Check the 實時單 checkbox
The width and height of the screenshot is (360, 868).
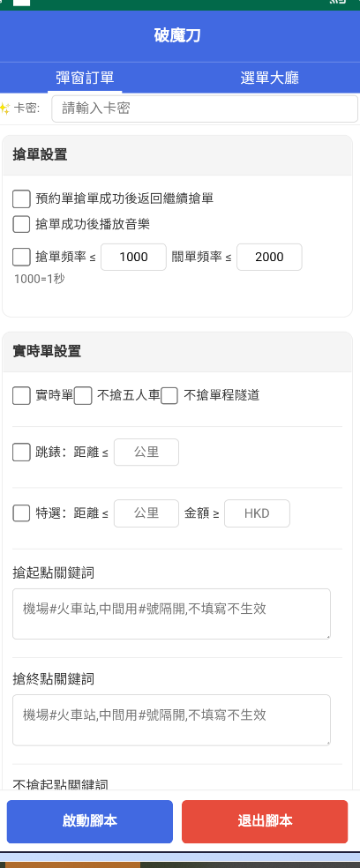pyautogui.click(x=21, y=396)
